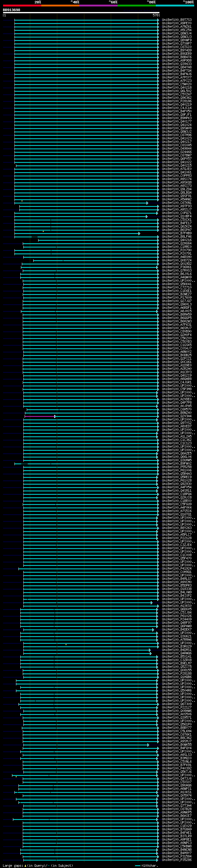Open hit UniRef100_B9T7S3

177,20
